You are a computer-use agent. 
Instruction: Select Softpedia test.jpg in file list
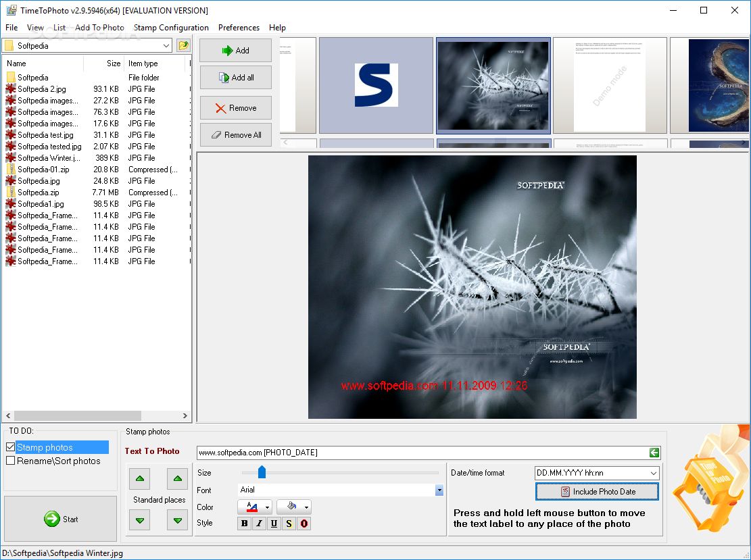point(45,135)
